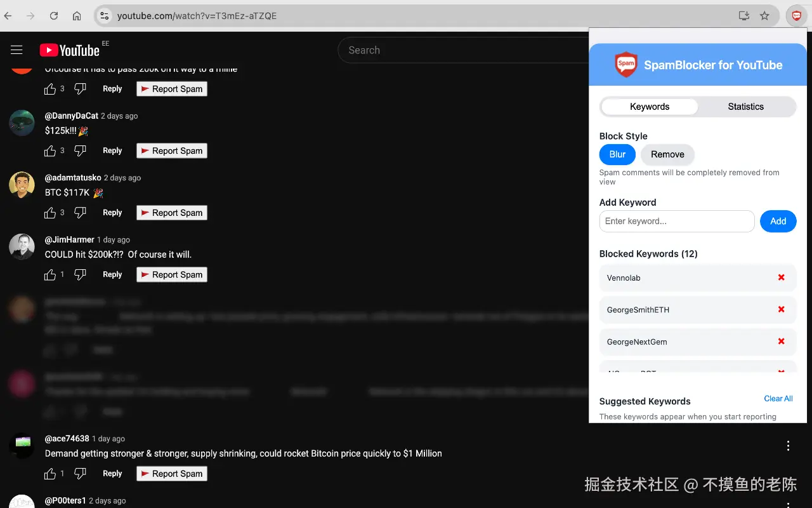Open @DannyDaCat channel name link
This screenshot has width=812, height=508.
pyautogui.click(x=72, y=116)
